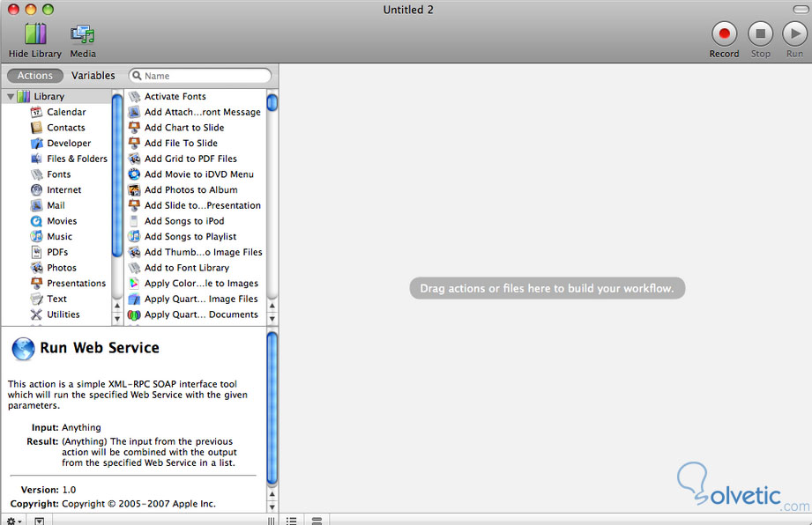Toggle the description pane show/hide button
The width and height of the screenshot is (812, 525).
point(40,521)
